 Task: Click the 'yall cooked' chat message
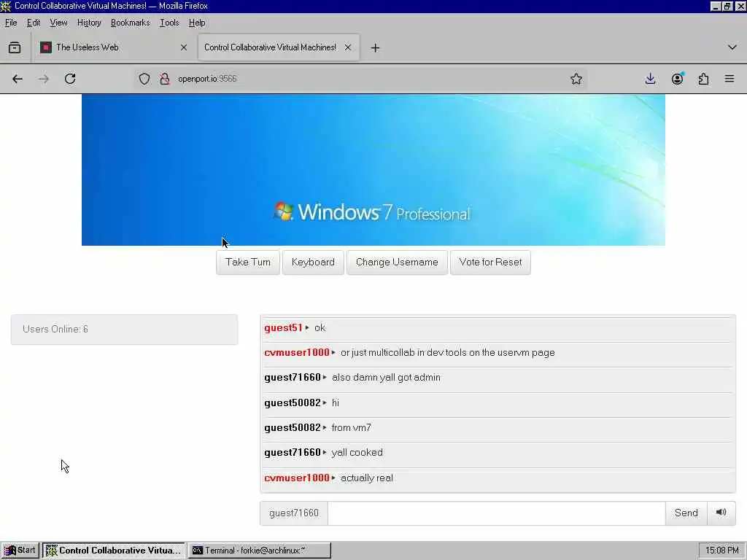(357, 452)
